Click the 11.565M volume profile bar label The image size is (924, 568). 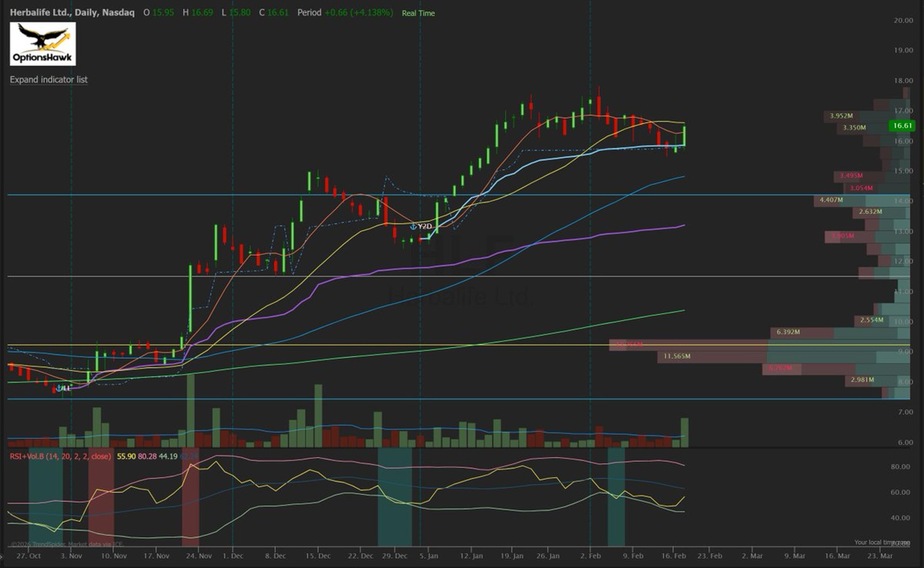pos(676,356)
